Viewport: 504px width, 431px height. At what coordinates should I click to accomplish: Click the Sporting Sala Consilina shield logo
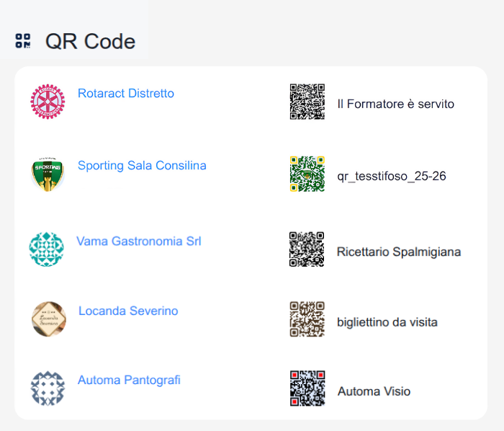(48, 174)
